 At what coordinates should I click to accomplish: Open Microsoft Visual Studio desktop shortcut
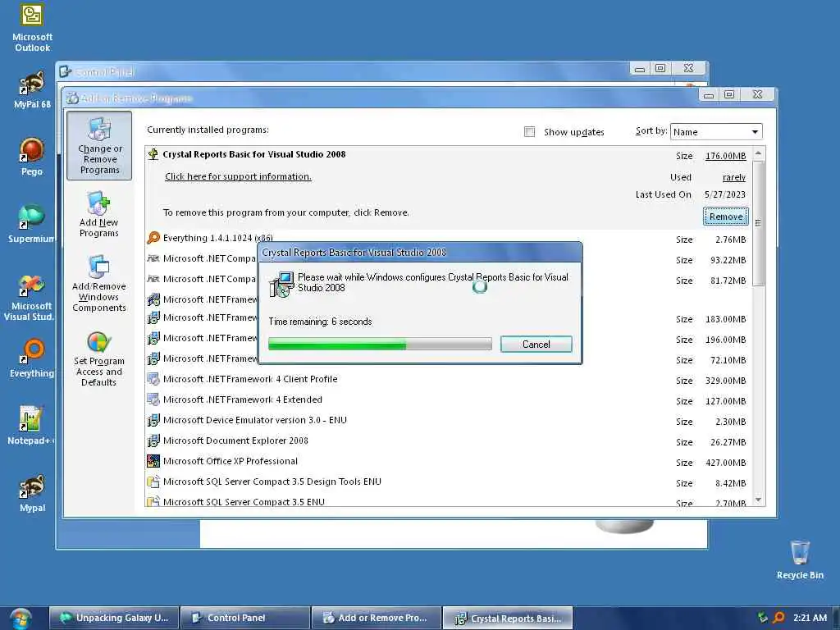coord(29,298)
